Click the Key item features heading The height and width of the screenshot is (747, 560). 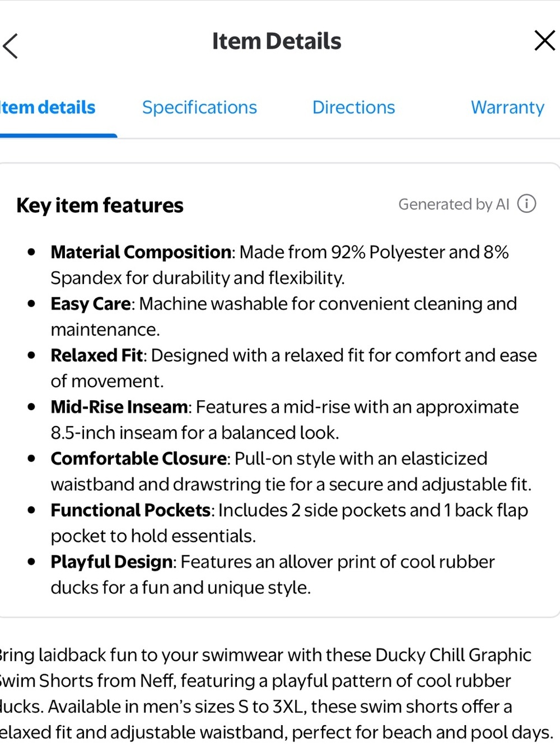pos(100,205)
